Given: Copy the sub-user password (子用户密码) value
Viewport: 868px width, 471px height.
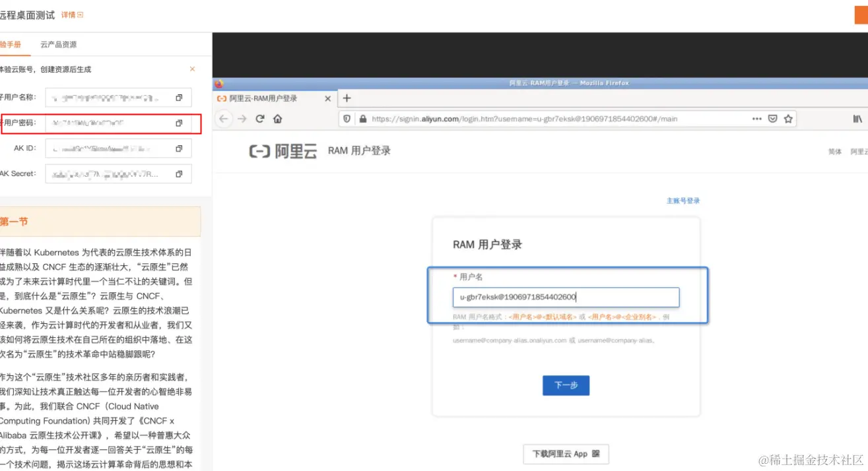Looking at the screenshot, I should coord(179,123).
